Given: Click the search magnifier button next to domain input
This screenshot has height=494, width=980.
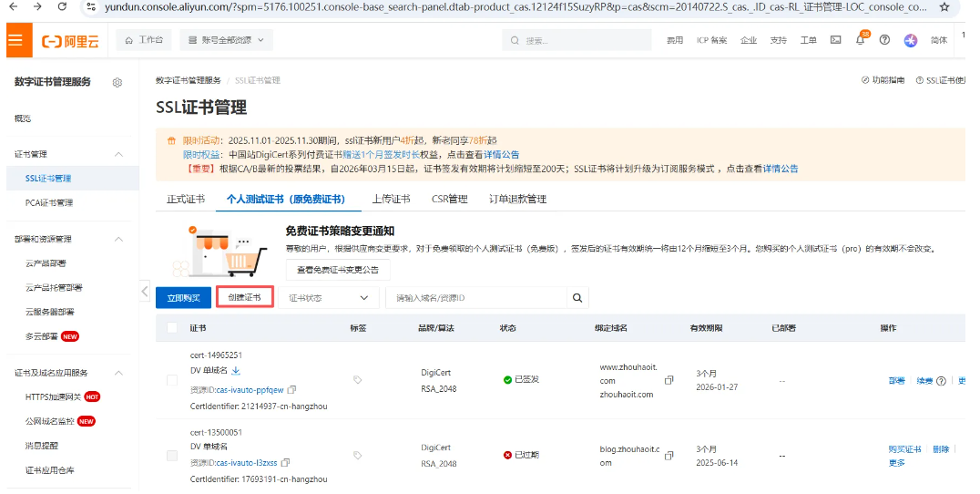Looking at the screenshot, I should 577,298.
